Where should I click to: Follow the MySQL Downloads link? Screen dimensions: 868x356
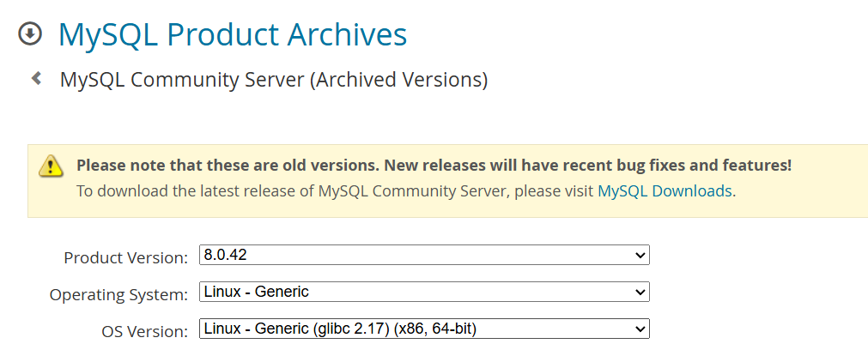[665, 190]
